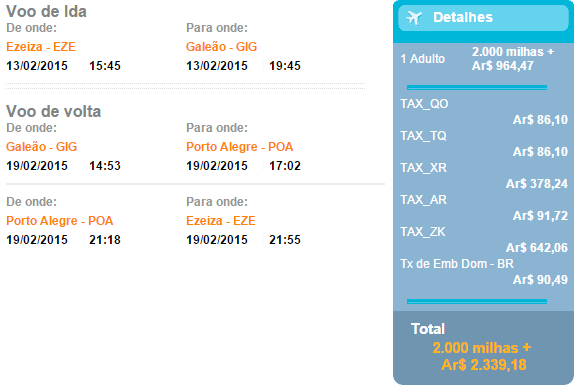Image resolution: width=575 pixels, height=385 pixels.
Task: Click Galeão - GIG return departure airport
Action: [41, 147]
